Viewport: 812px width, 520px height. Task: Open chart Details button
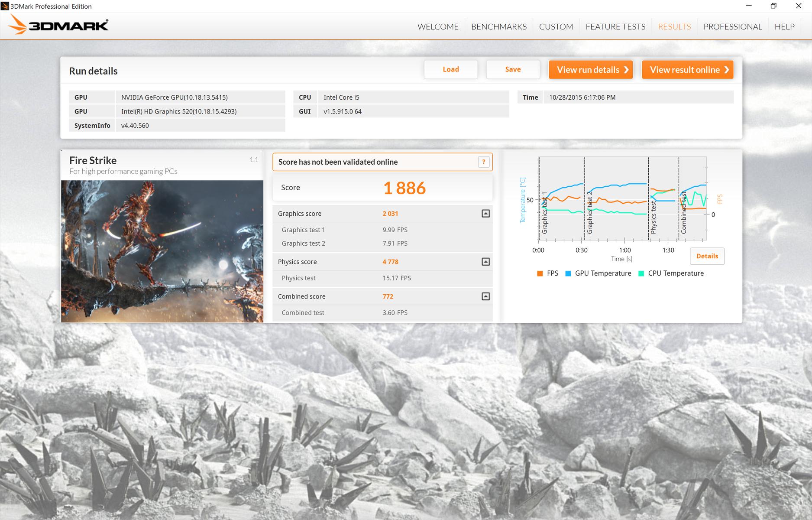(x=707, y=256)
